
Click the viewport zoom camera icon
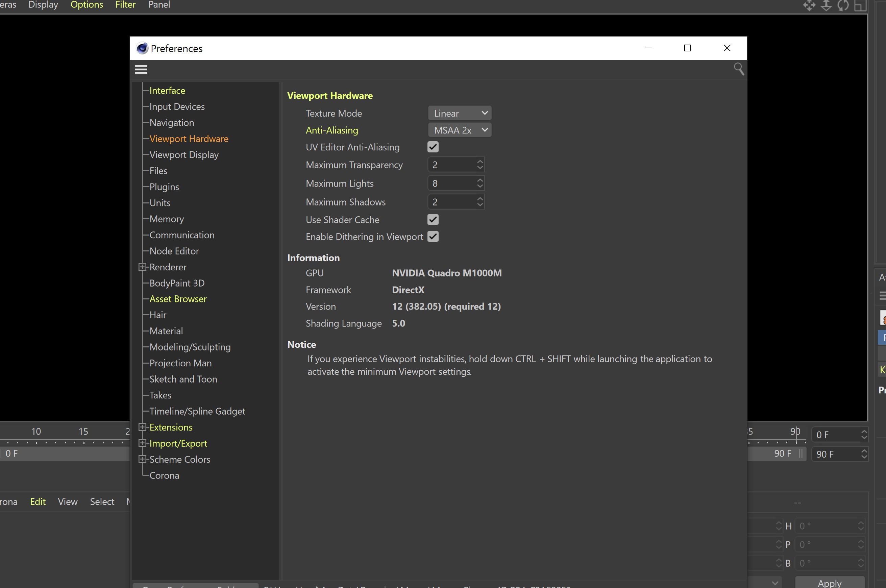click(x=826, y=5)
